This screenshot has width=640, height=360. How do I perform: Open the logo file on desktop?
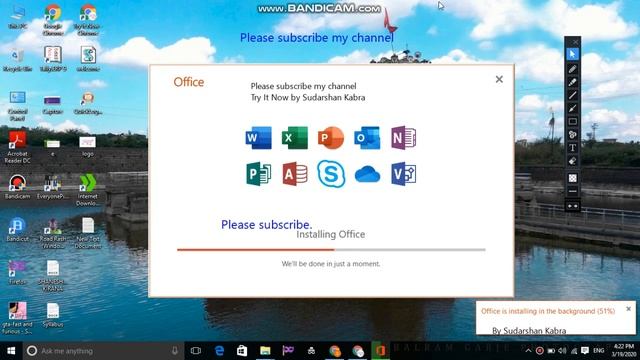(87, 147)
